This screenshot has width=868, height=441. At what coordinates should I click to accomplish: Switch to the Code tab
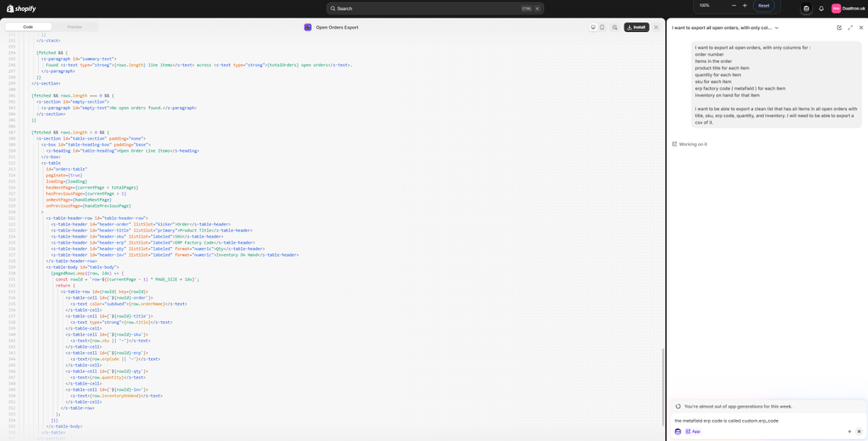27,27
